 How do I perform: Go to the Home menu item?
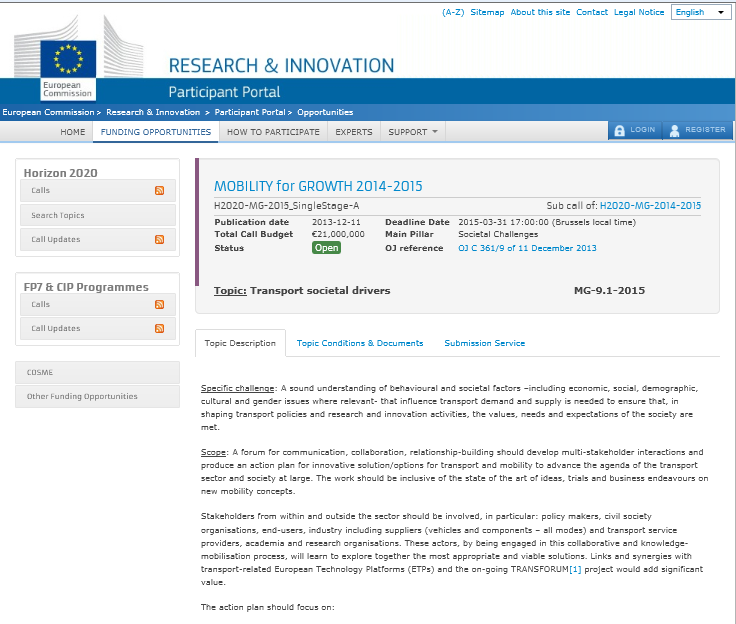tap(73, 132)
